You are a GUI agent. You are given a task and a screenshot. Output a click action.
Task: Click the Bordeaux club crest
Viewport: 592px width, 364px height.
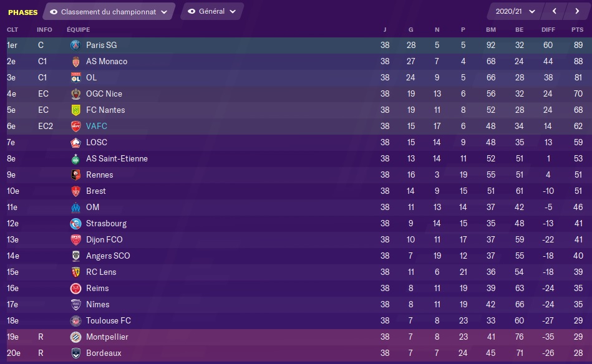pos(76,353)
